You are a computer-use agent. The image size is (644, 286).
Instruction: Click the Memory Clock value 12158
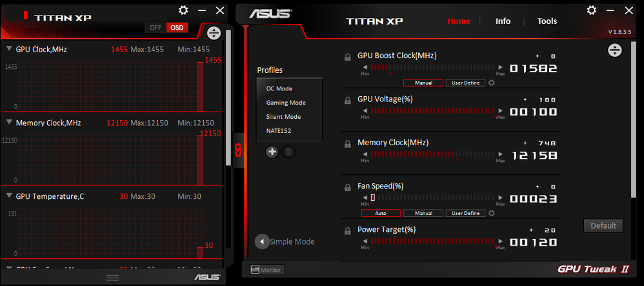coord(534,156)
